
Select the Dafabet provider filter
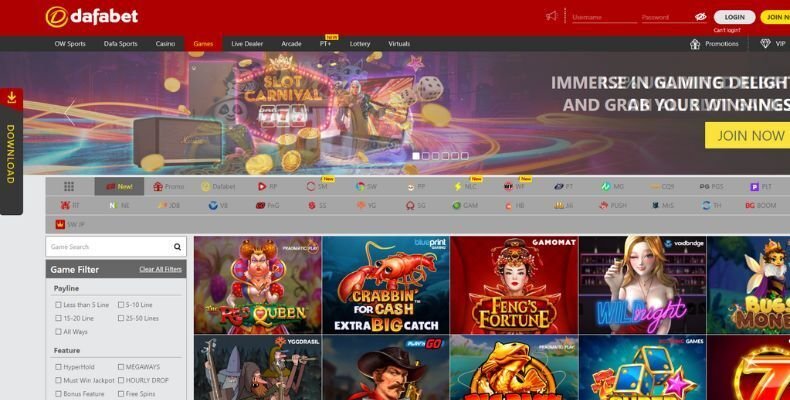pyautogui.click(x=218, y=186)
